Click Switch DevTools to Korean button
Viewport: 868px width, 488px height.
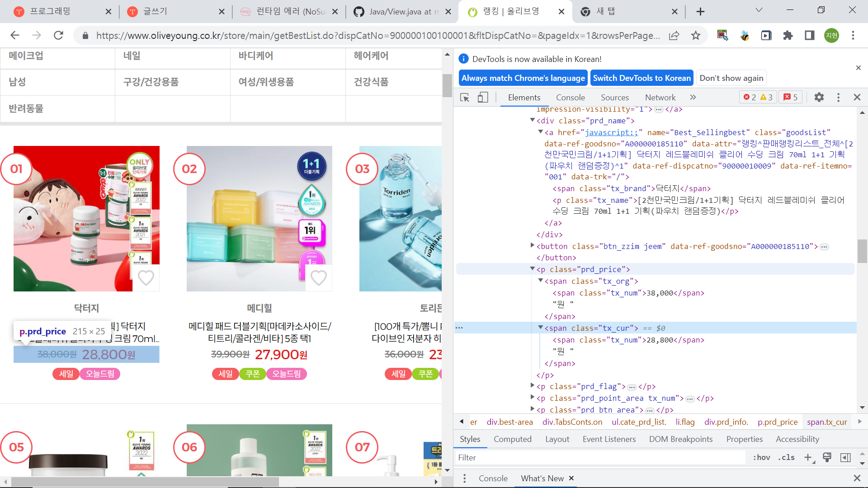coord(642,78)
